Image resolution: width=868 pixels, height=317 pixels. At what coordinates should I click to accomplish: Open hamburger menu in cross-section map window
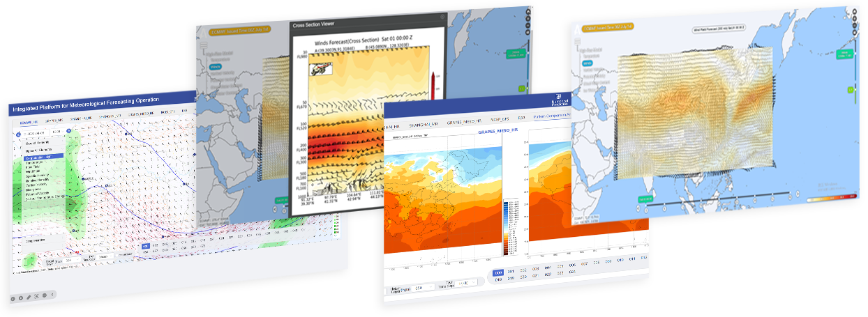(204, 45)
